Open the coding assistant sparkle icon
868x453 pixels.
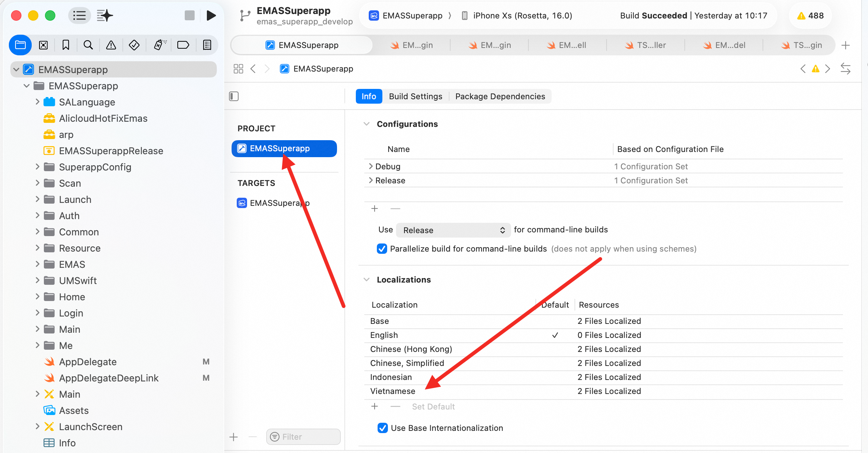coord(105,15)
